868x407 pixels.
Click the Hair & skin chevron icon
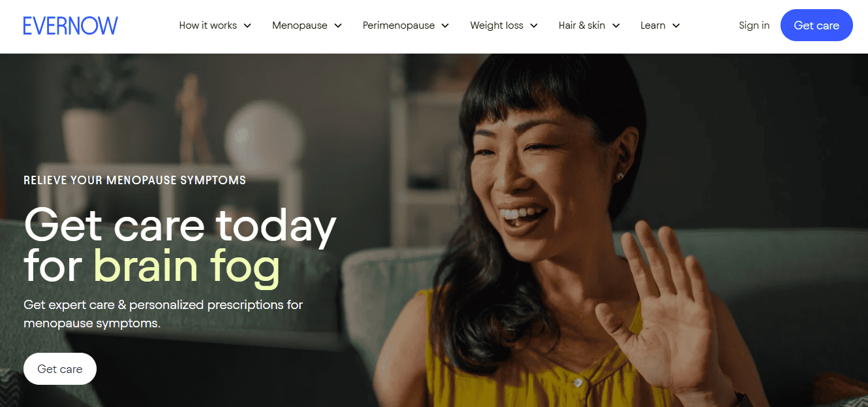(616, 25)
